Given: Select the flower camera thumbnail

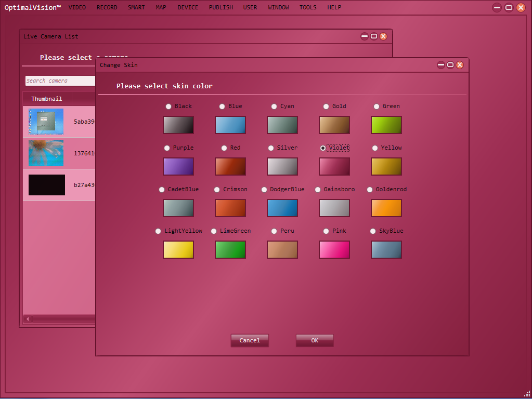Looking at the screenshot, I should (46, 153).
